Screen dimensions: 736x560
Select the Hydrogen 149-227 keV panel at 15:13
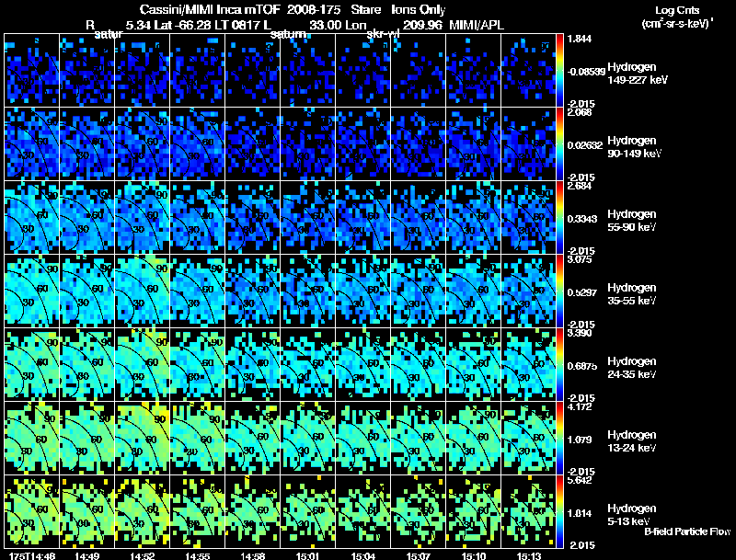pos(529,71)
